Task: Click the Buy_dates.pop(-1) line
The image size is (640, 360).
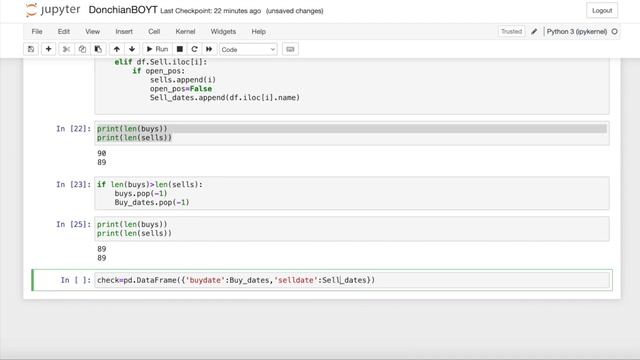Action: click(x=152, y=202)
